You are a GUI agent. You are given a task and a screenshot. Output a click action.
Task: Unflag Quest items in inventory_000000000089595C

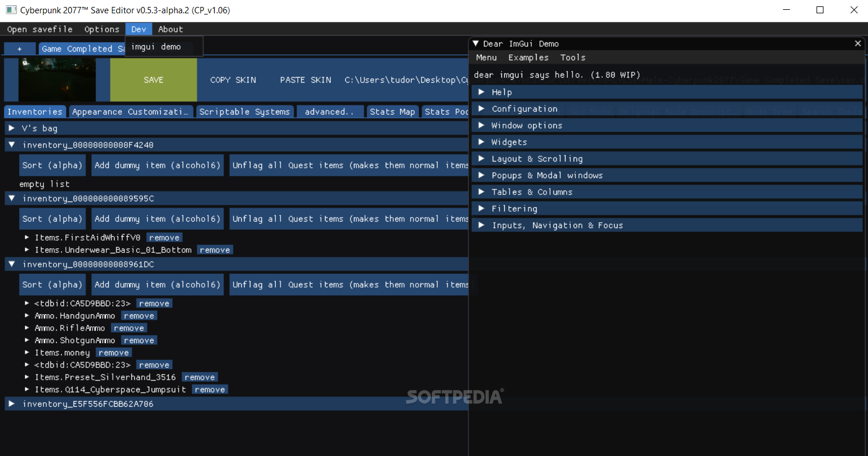tap(349, 219)
